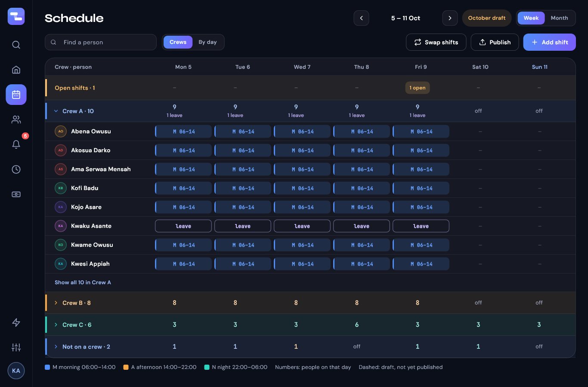Click the 5 – 11 Oct date range

pyautogui.click(x=405, y=18)
